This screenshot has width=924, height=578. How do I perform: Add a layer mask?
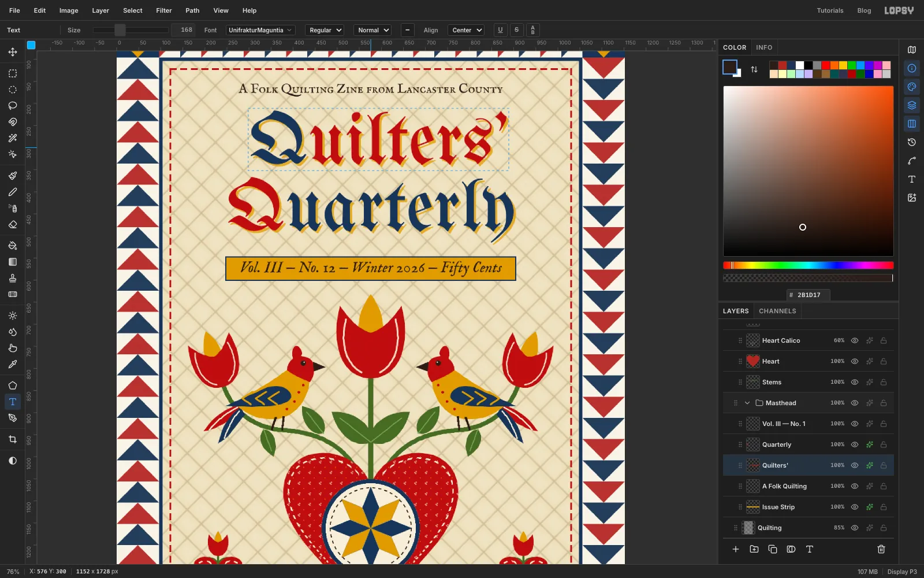(x=791, y=549)
